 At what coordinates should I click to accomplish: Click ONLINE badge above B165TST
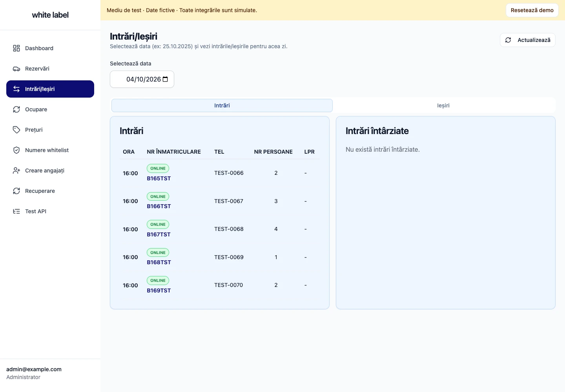[x=158, y=168]
